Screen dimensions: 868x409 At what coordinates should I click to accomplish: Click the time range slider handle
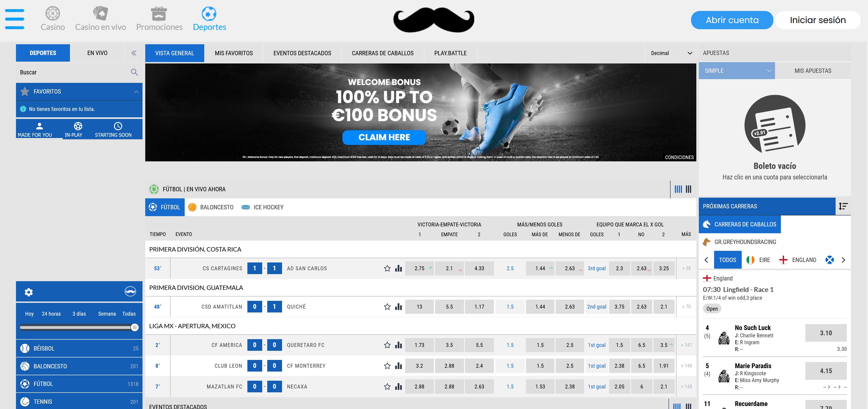(135, 327)
